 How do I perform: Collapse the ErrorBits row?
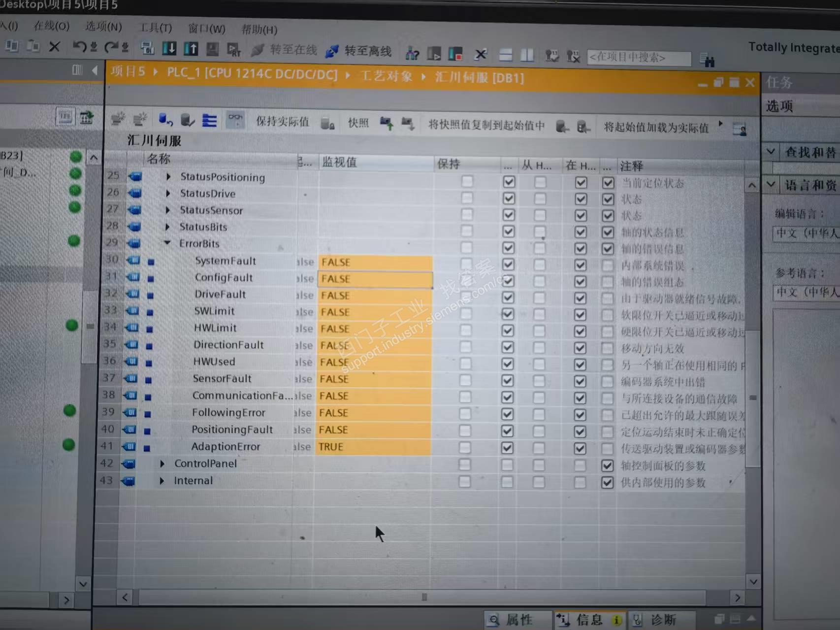(167, 243)
